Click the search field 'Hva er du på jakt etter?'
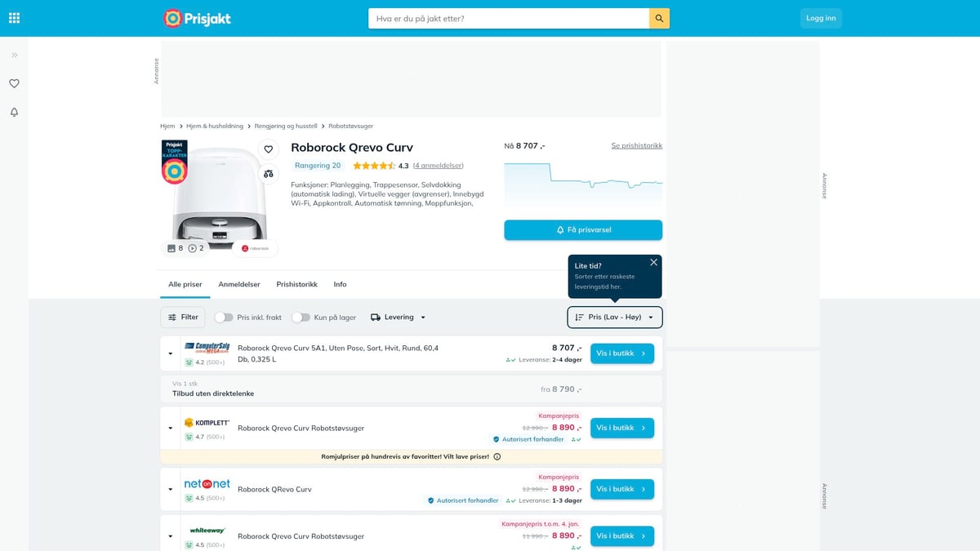This screenshot has height=551, width=980. tap(509, 18)
